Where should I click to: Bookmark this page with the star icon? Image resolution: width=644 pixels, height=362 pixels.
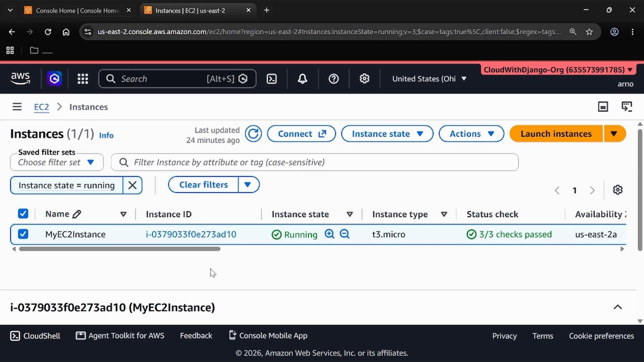(589, 32)
